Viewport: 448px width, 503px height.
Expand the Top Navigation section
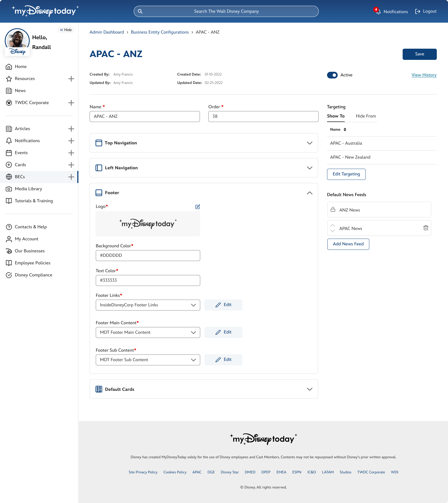pyautogui.click(x=309, y=143)
